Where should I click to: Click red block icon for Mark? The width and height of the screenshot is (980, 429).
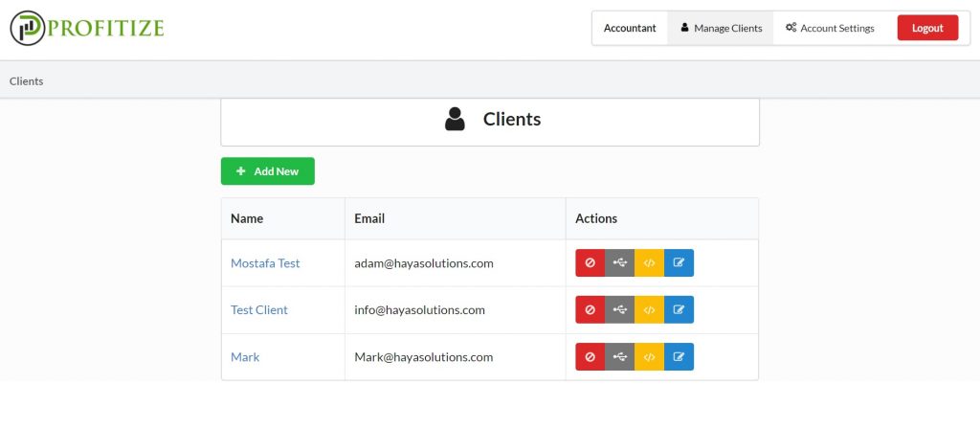(x=590, y=356)
